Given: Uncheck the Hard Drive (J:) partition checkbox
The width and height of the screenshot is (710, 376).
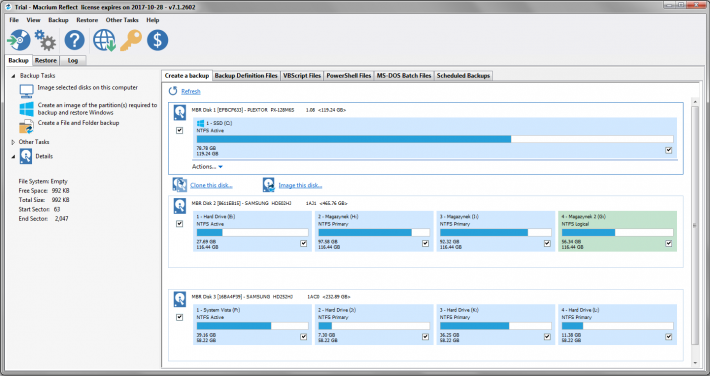Looking at the screenshot, I should (x=425, y=337).
